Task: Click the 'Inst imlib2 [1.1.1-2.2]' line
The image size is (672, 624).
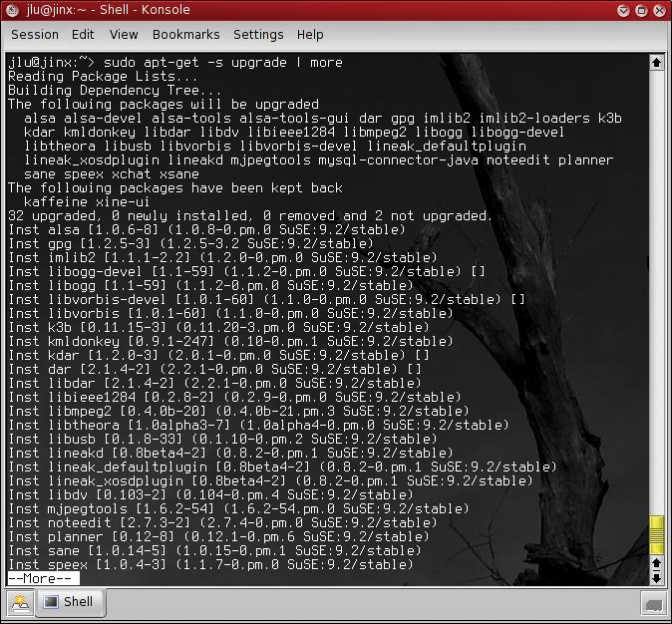Action: click(222, 257)
